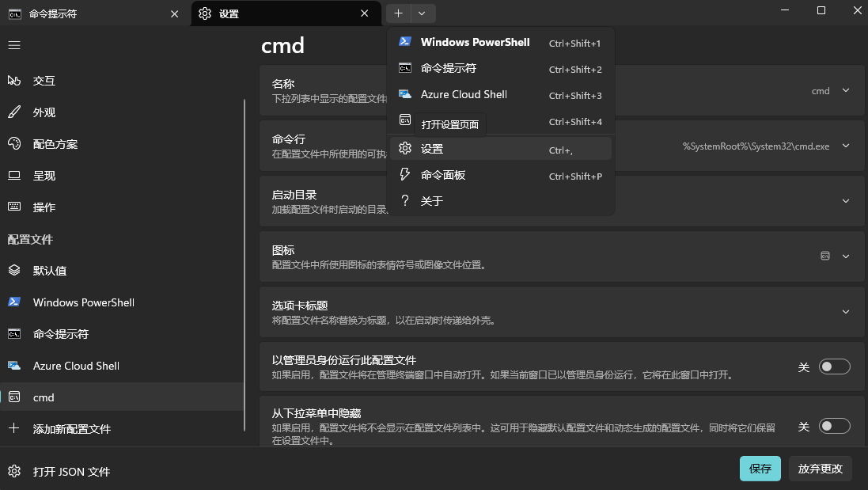Select Windows PowerShell from dropdown menu
The width and height of the screenshot is (868, 490).
pyautogui.click(x=500, y=42)
